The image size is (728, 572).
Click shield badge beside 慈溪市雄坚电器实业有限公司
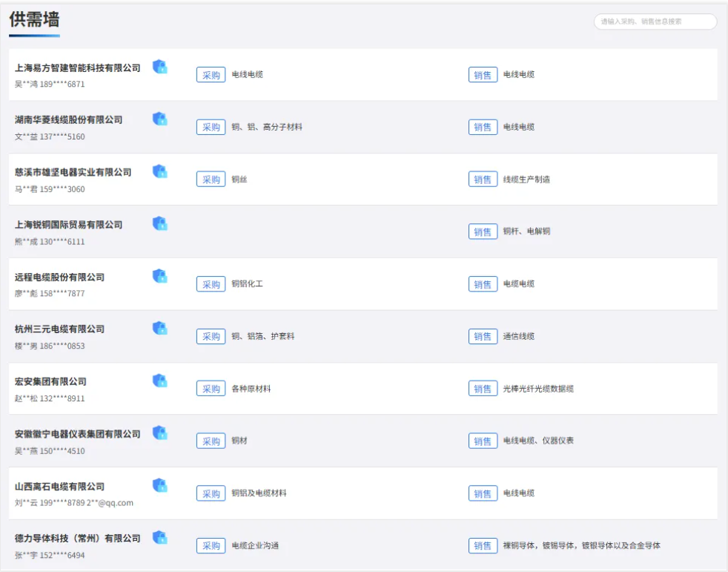click(x=159, y=171)
